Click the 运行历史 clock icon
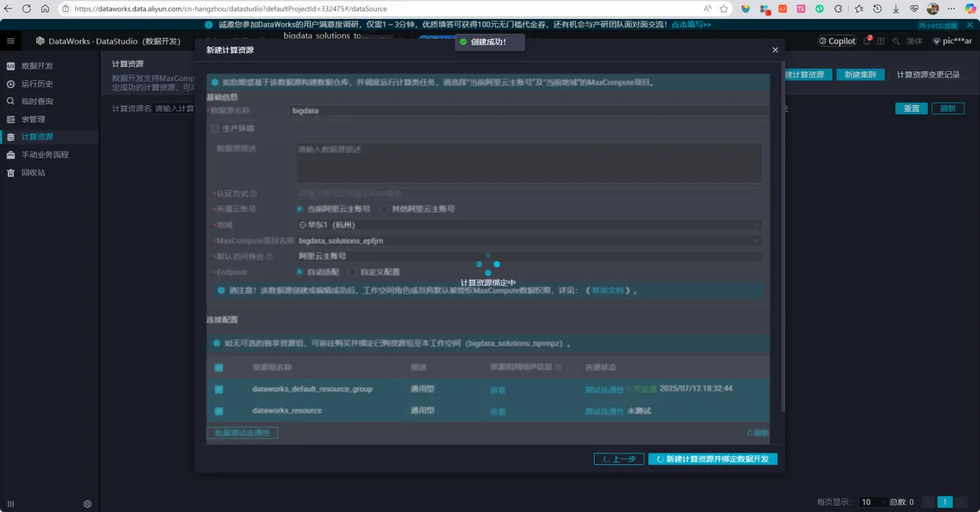 [10, 84]
